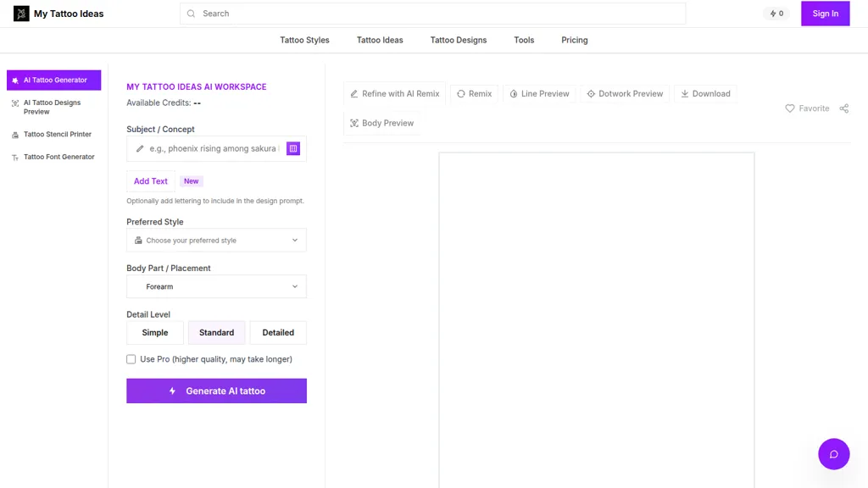Focus the top Search field
Viewport: 868px width, 488px height.
point(432,14)
